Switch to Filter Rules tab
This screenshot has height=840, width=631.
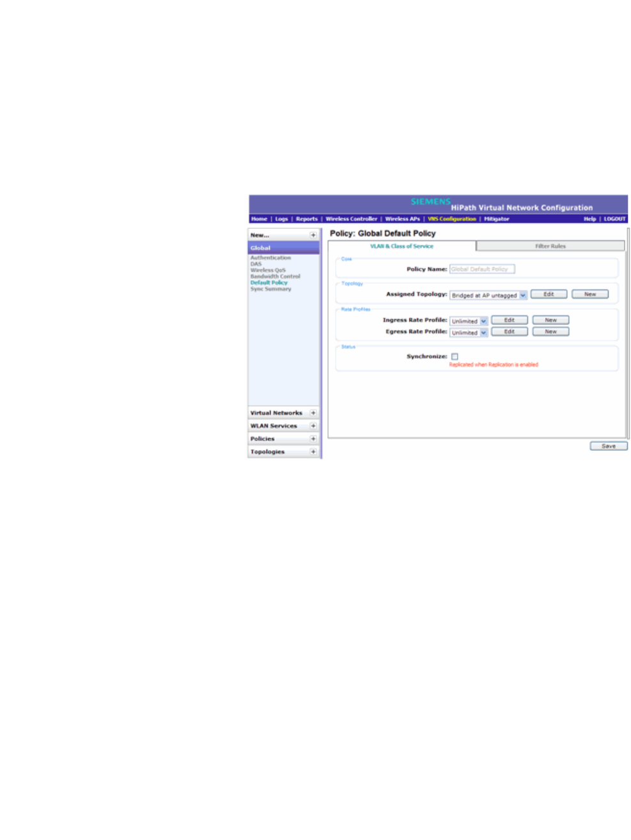click(550, 246)
